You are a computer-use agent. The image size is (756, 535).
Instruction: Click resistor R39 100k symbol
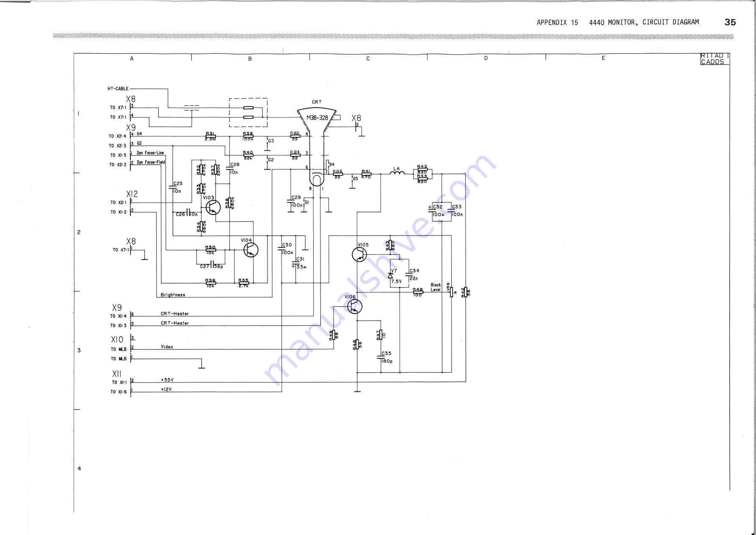[248, 136]
